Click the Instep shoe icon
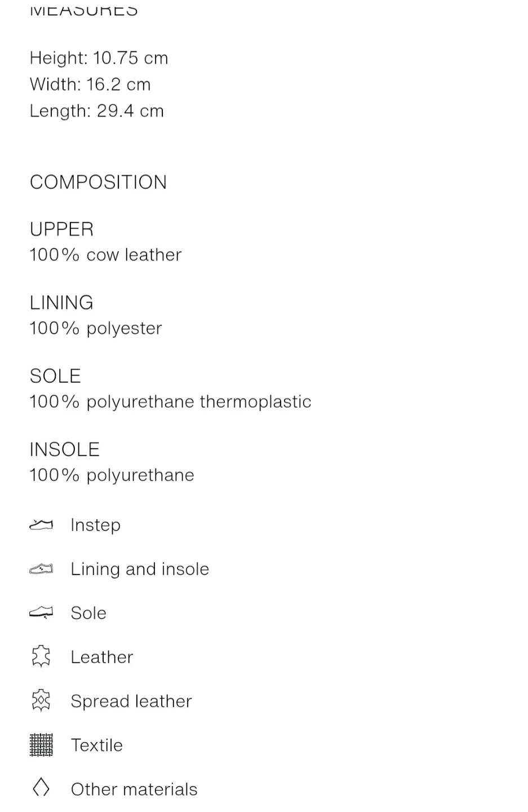 [41, 525]
